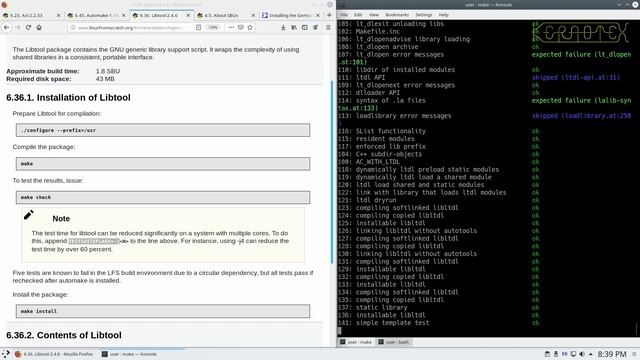Toggle reader view icon in the address bar

198,27
